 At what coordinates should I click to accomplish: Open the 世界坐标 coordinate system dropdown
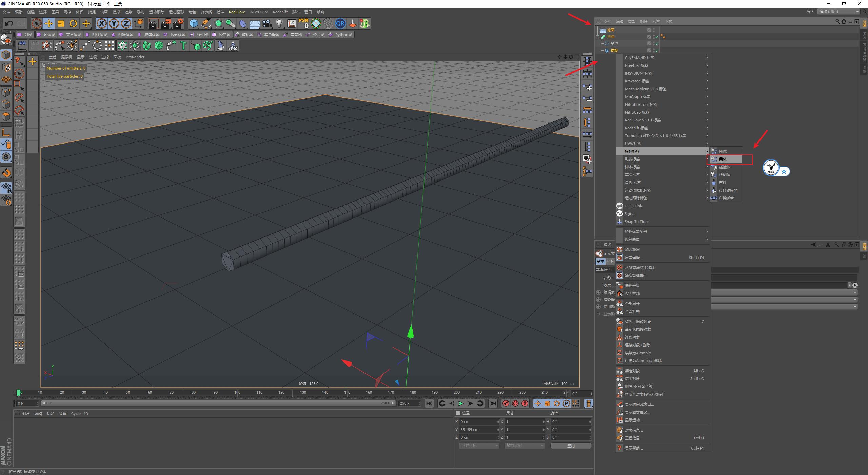click(x=479, y=445)
